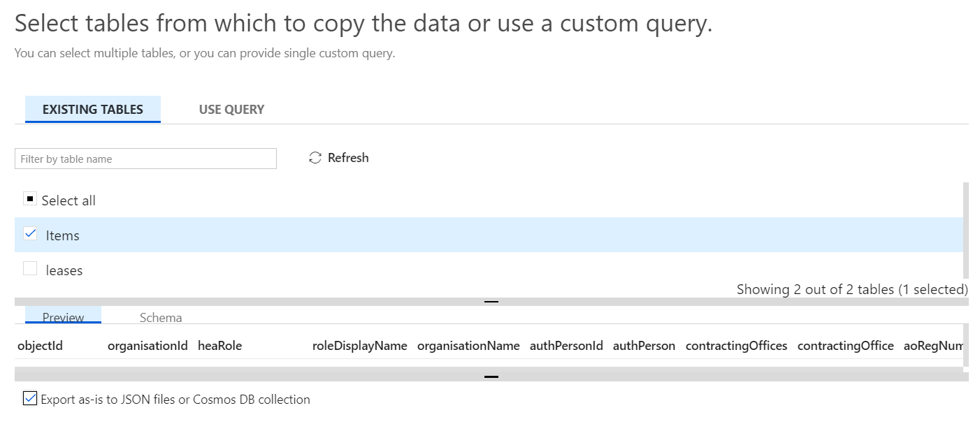Disable Export as-is to JSON option
Image resolution: width=980 pixels, height=424 pixels.
pyautogui.click(x=30, y=399)
